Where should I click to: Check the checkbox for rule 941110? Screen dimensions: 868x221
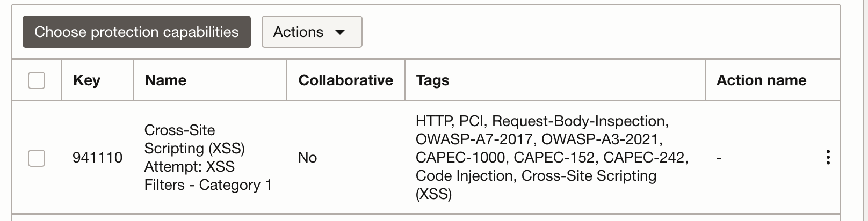37,158
